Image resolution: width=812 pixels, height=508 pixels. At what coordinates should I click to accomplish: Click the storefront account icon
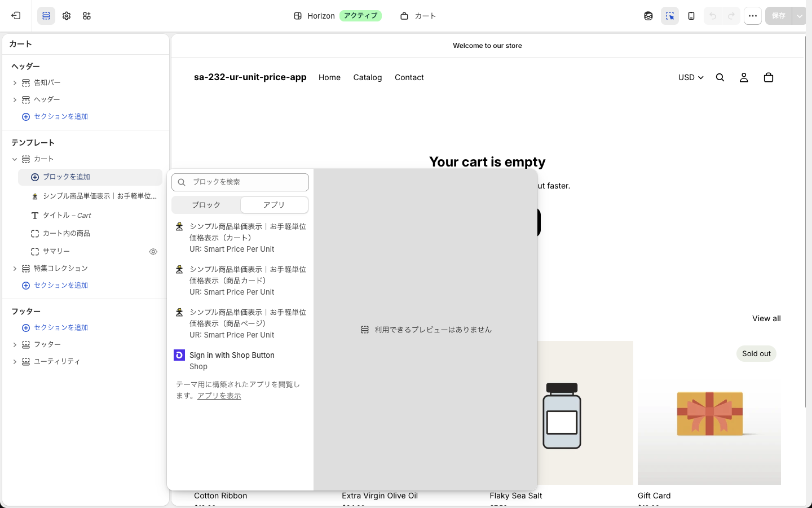[744, 78]
